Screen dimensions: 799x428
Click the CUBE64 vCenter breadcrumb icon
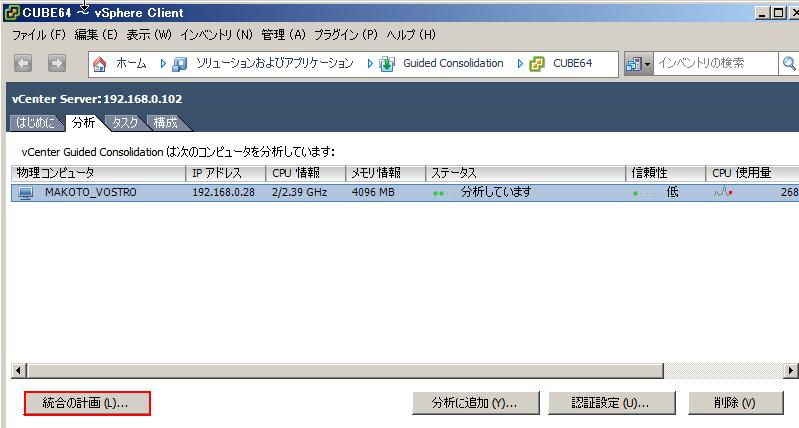coord(537,64)
